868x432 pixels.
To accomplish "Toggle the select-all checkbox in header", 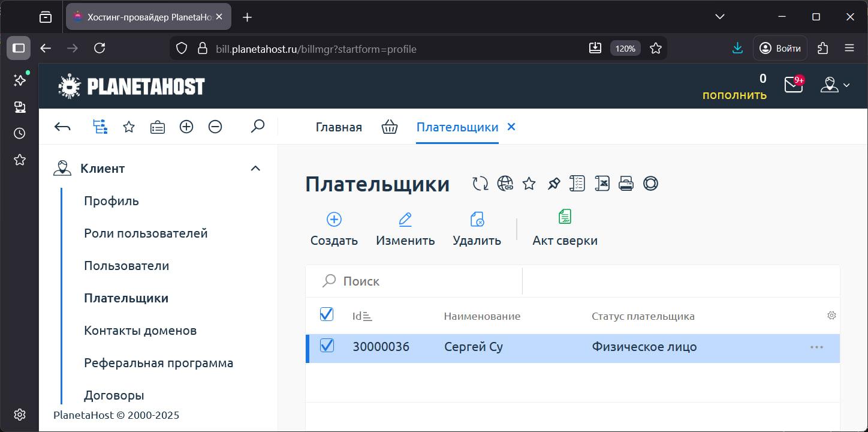I will (327, 314).
